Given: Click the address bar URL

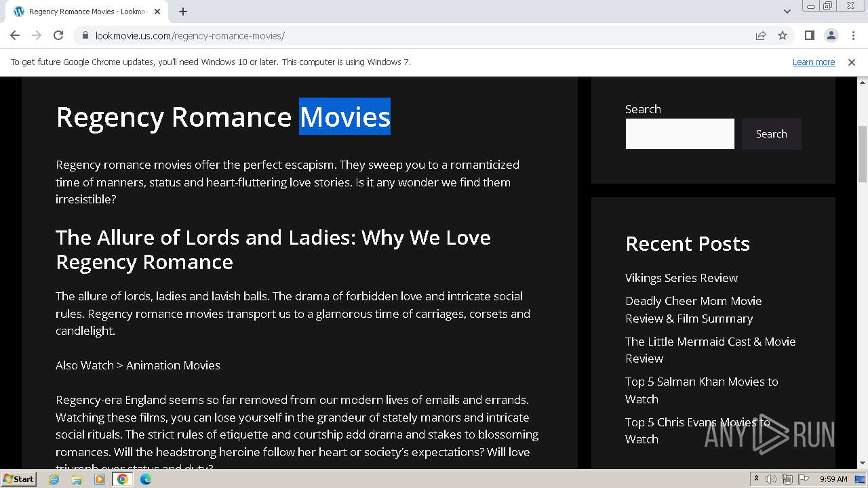Looking at the screenshot, I should coord(190,36).
